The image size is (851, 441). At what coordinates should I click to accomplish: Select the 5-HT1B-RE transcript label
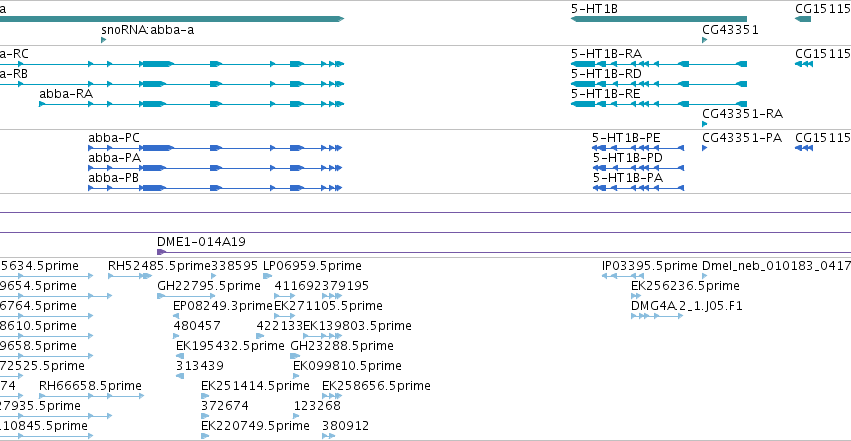(606, 94)
